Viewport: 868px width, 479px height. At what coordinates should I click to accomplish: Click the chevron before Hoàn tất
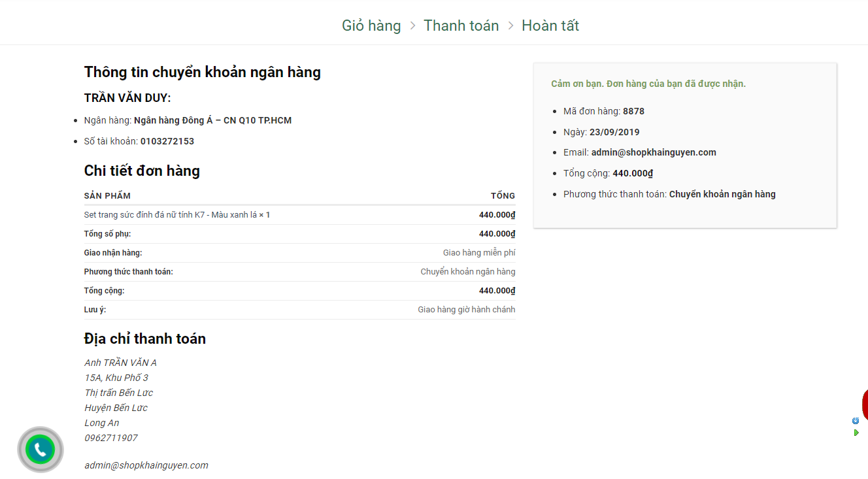point(510,26)
